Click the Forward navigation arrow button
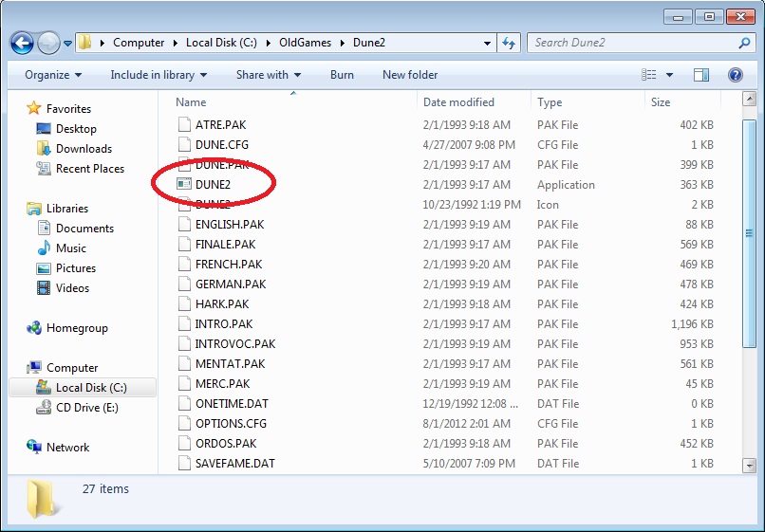Image resolution: width=765 pixels, height=532 pixels. [x=48, y=44]
